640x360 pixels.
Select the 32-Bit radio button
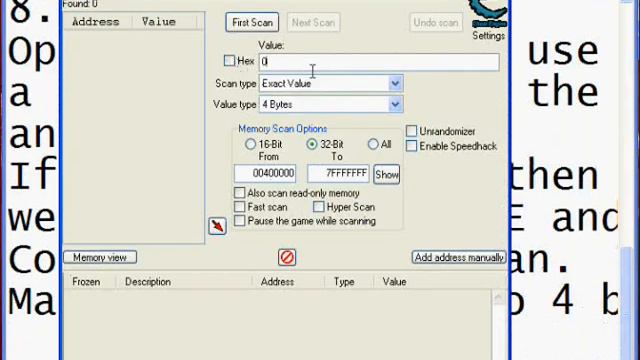pos(312,144)
